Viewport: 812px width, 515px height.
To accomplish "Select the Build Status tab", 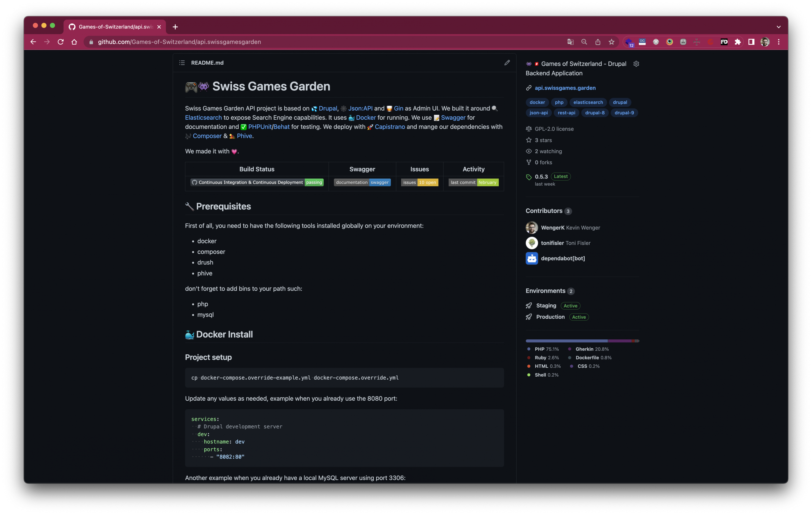I will pyautogui.click(x=256, y=169).
